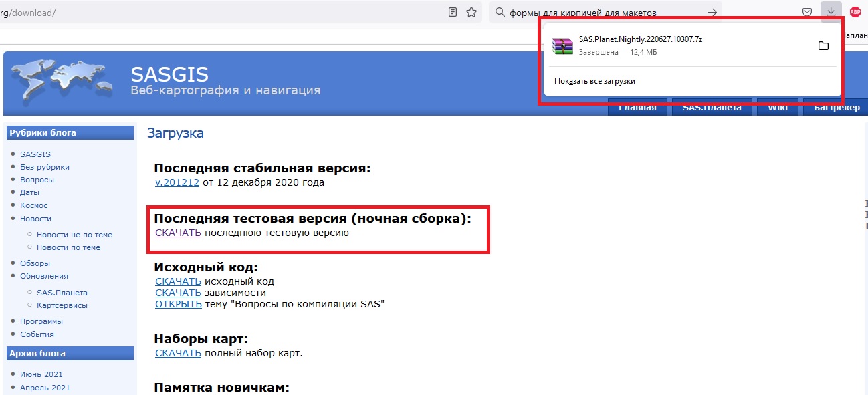Click СКАЧАТЬ link for latest test version
The width and height of the screenshot is (868, 395).
pyautogui.click(x=178, y=233)
